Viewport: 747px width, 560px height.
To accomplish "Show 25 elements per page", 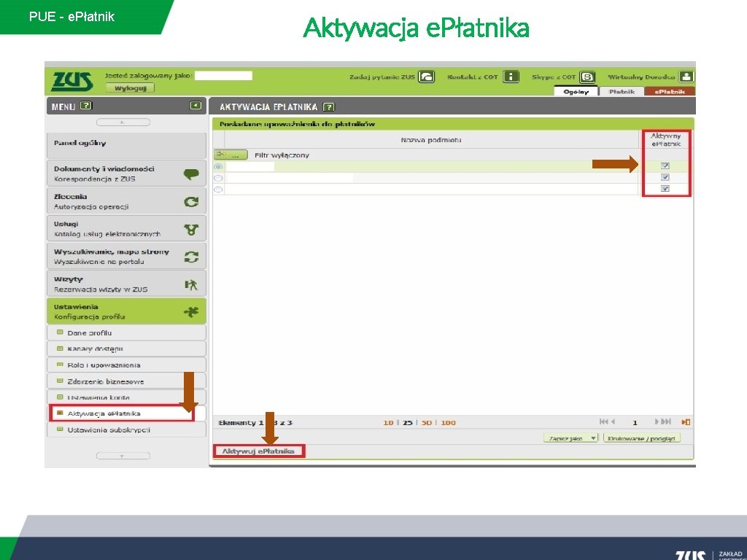I will click(407, 422).
